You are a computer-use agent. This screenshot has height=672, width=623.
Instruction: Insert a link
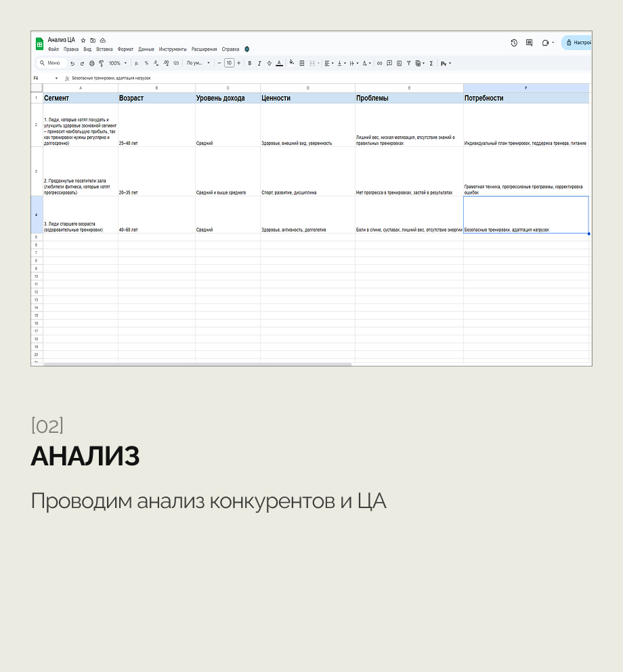pyautogui.click(x=380, y=64)
